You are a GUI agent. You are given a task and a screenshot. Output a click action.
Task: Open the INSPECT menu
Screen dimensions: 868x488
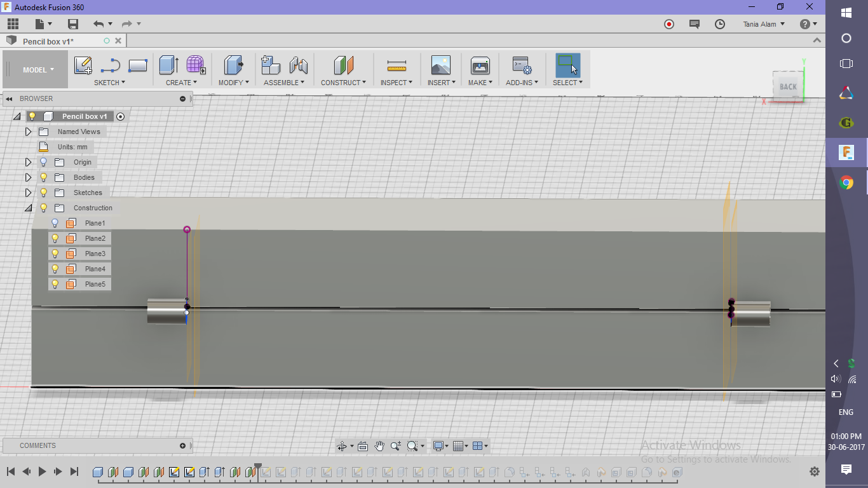[397, 83]
